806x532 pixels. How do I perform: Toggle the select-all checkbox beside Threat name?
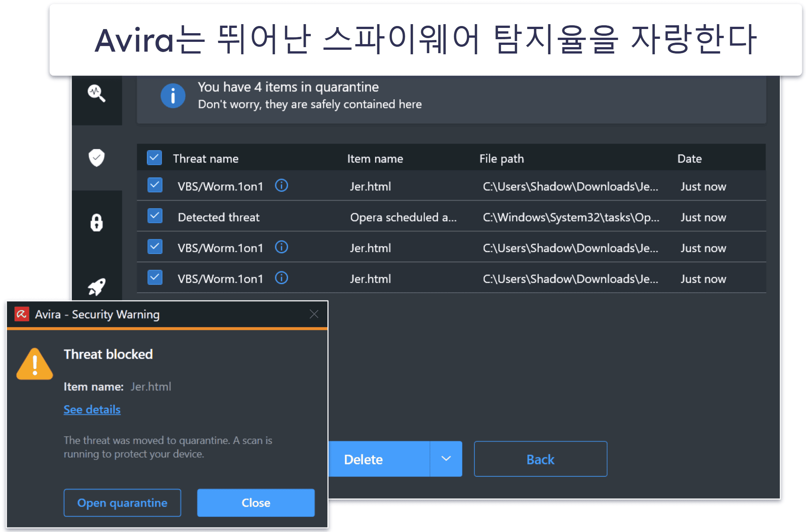[x=154, y=158]
